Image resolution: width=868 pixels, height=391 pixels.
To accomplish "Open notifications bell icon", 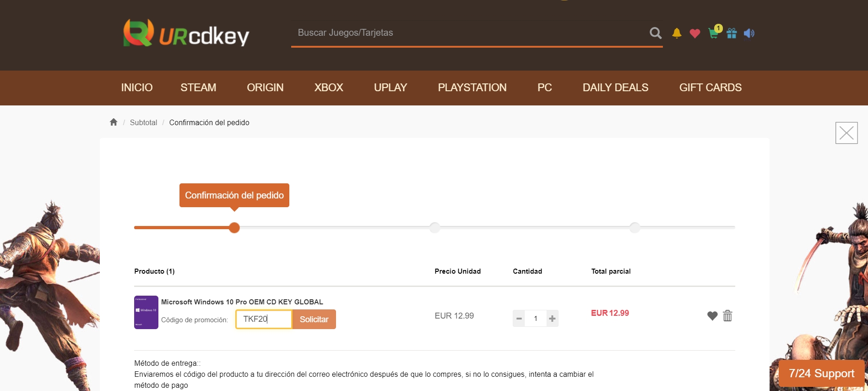I will coord(677,33).
